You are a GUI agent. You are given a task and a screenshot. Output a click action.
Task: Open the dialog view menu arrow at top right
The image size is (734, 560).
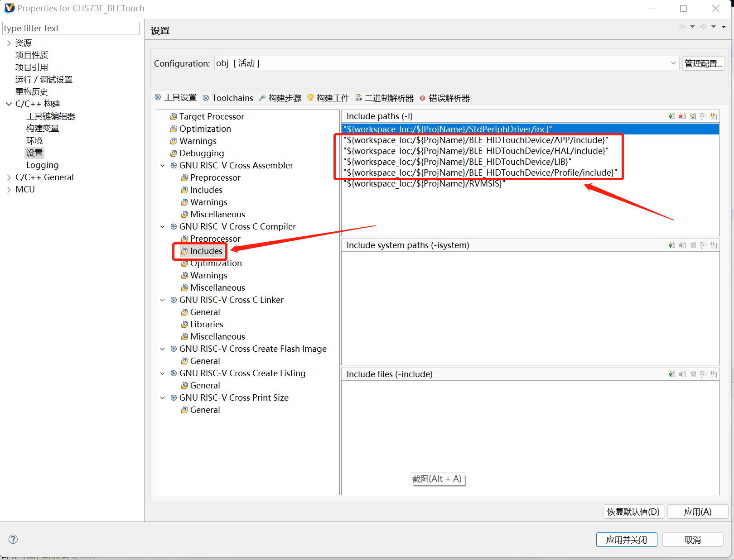pyautogui.click(x=724, y=27)
